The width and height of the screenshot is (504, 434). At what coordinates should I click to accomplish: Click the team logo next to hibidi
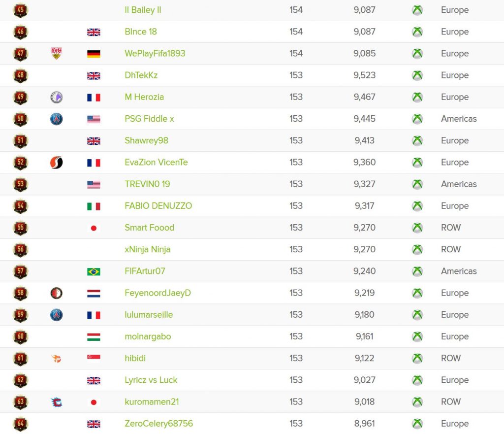click(57, 359)
